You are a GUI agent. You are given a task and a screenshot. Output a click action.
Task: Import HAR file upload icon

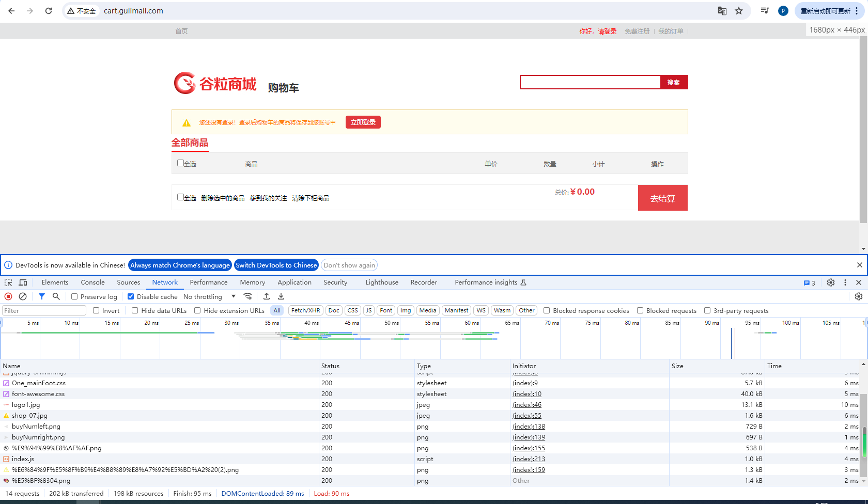267,296
